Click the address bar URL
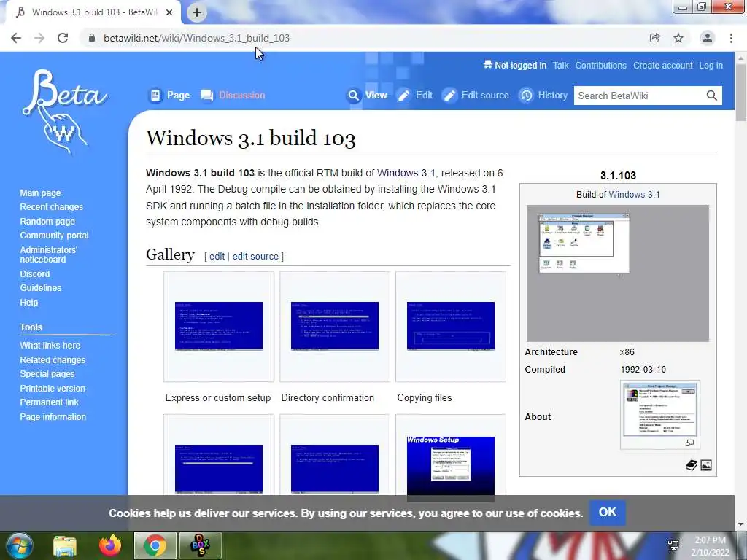The height and width of the screenshot is (560, 747). 197,38
